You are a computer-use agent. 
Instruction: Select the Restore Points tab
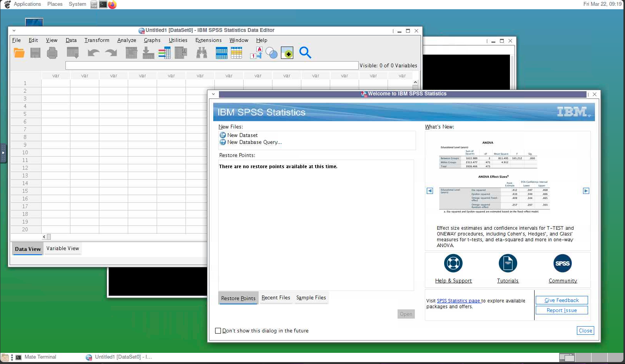(238, 298)
